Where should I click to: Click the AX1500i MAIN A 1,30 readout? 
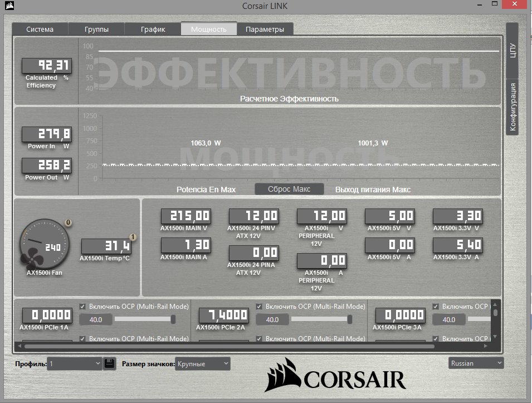click(186, 245)
